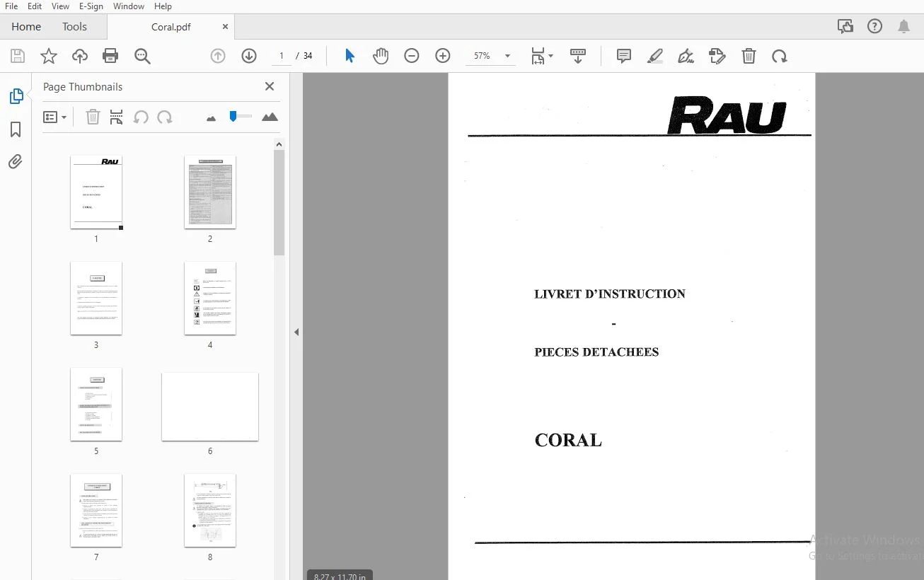The height and width of the screenshot is (580, 924).
Task: Activate the selection arrow tool
Action: [350, 56]
